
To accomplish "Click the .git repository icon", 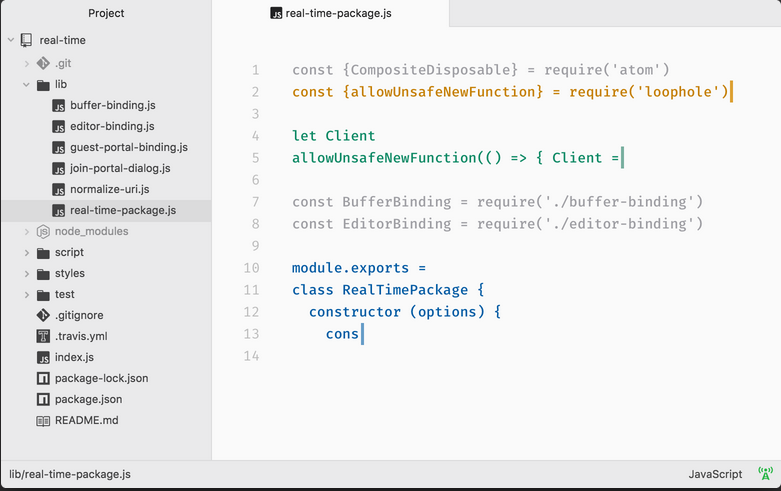I will [x=43, y=63].
